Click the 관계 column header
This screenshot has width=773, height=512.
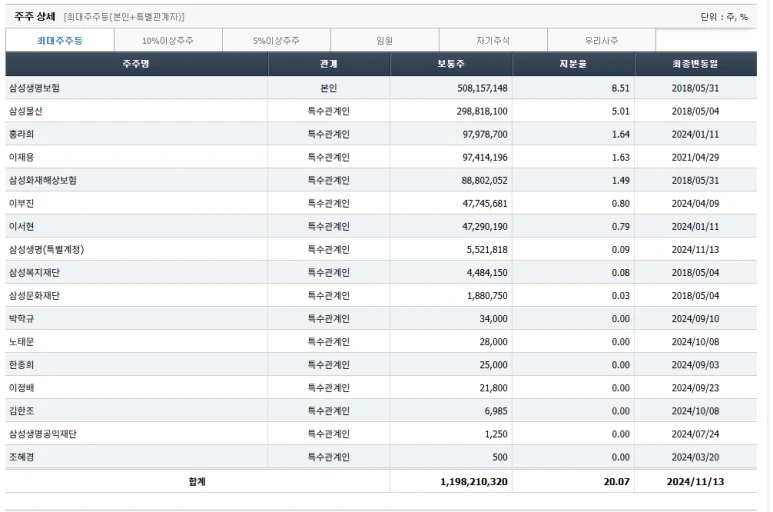pyautogui.click(x=329, y=64)
